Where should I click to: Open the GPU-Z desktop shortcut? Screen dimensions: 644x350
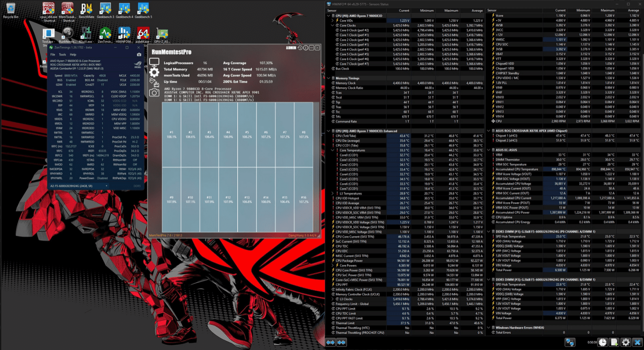pos(162,35)
